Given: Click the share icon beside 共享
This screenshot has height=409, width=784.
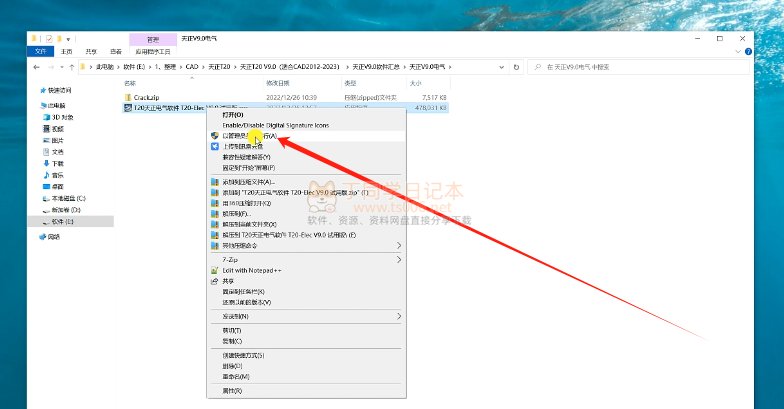Looking at the screenshot, I should click(214, 281).
